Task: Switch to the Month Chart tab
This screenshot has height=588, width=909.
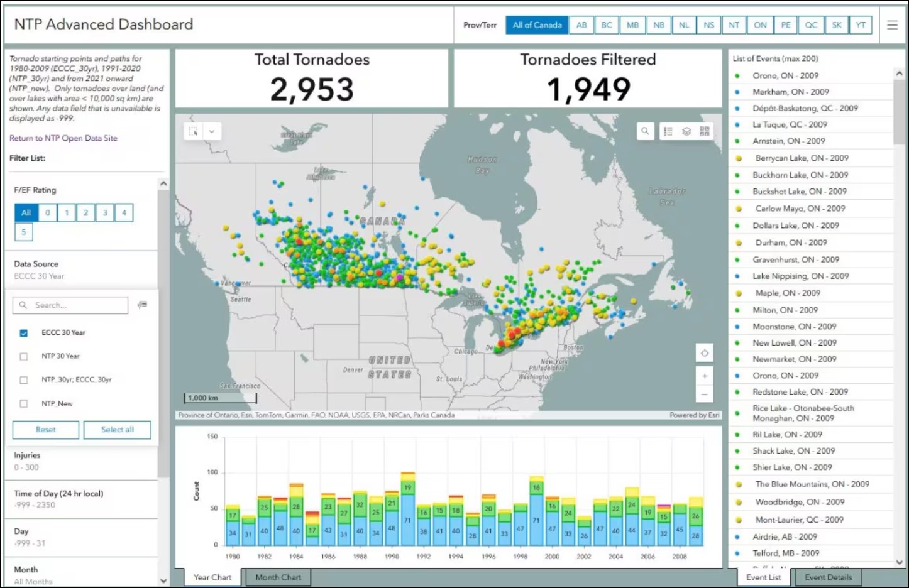Action: [x=278, y=577]
